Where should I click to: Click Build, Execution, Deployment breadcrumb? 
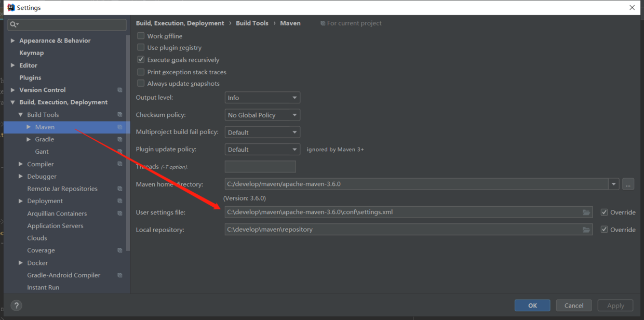(180, 23)
